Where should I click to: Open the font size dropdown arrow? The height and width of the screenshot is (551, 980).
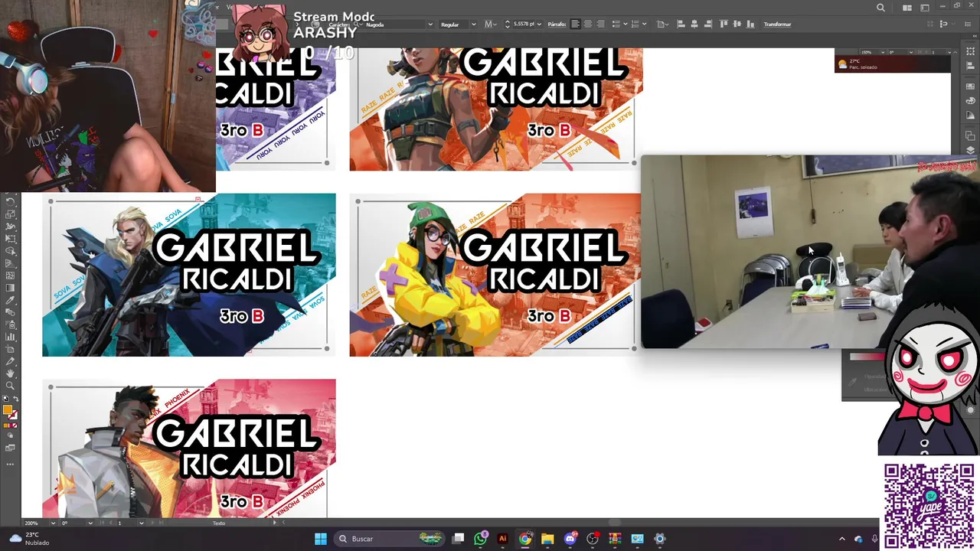[x=539, y=24]
